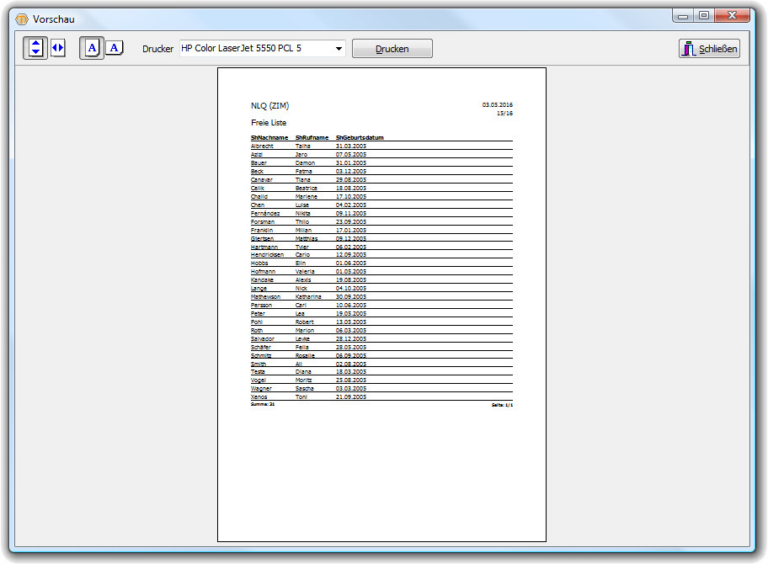This screenshot has width=768, height=564.
Task: Click the 'Freie Liste' heading on the page
Action: tap(268, 123)
